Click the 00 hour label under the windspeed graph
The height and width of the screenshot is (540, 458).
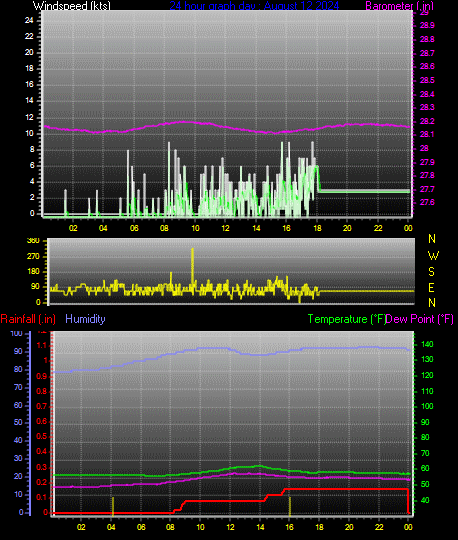point(408,228)
